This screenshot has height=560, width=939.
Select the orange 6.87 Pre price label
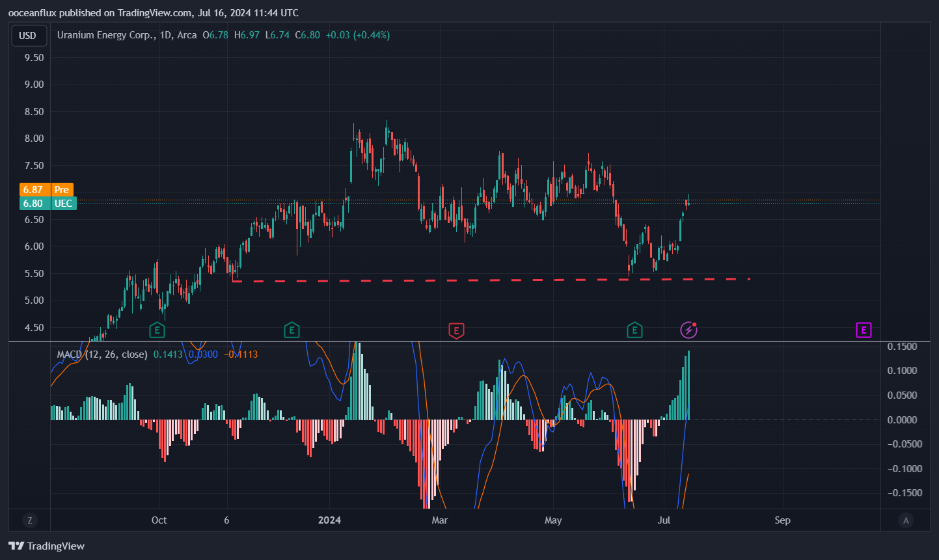coord(47,190)
